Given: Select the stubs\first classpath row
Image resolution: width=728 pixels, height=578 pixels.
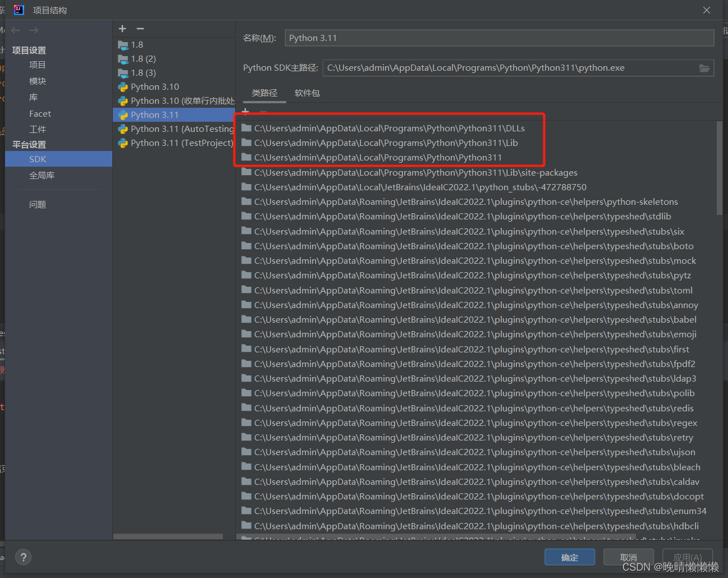Looking at the screenshot, I should tap(477, 350).
